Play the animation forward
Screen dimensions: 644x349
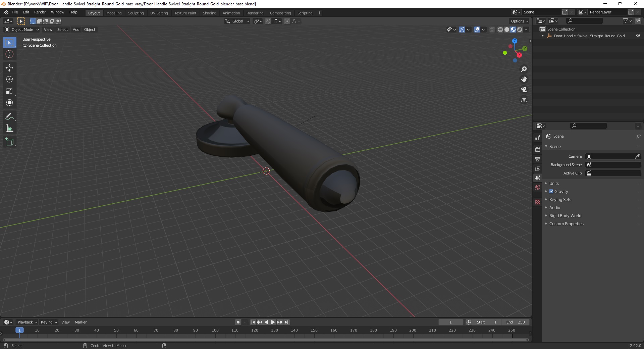(273, 322)
